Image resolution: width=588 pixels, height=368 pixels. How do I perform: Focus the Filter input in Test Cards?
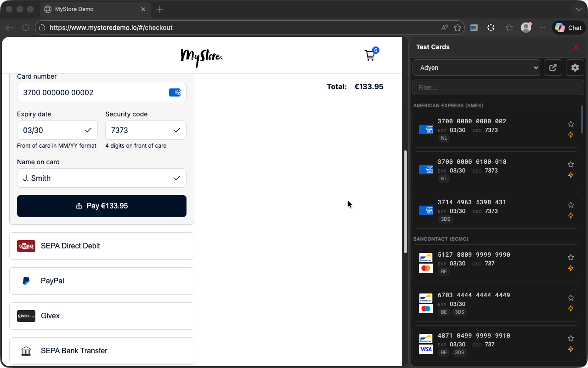point(498,87)
